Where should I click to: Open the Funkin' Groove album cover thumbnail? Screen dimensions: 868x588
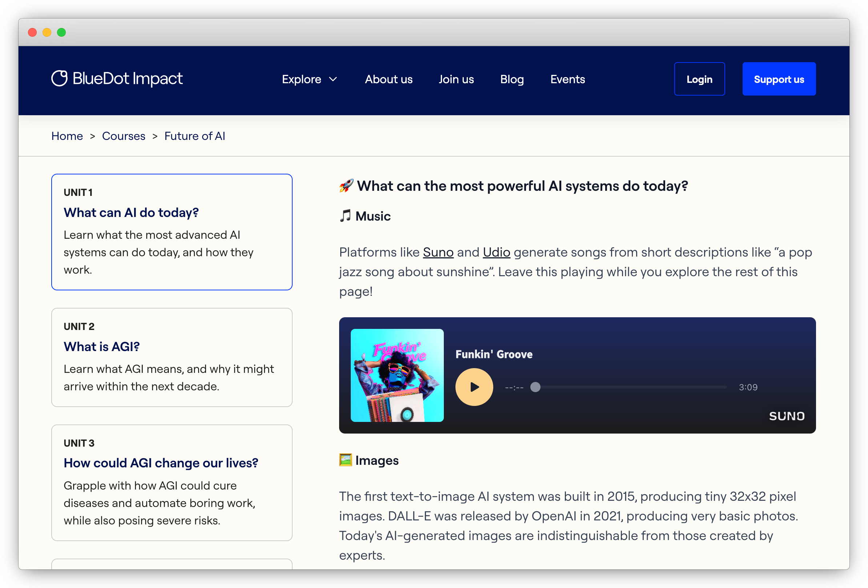point(397,375)
